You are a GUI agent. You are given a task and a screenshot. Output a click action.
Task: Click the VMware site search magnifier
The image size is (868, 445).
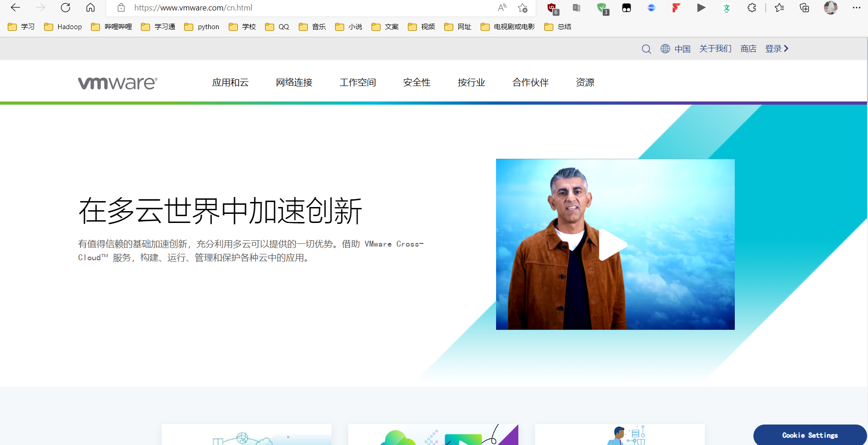point(646,49)
